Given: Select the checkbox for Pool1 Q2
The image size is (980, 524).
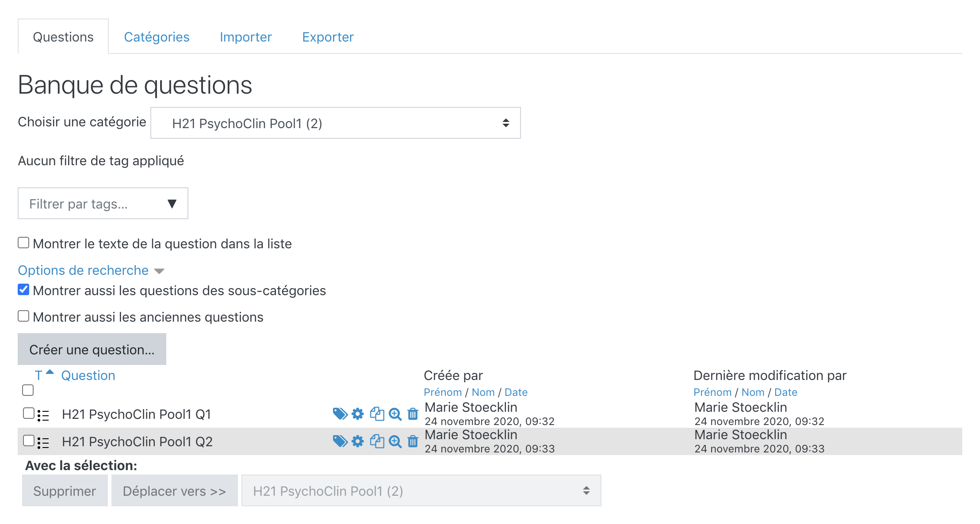Looking at the screenshot, I should (x=29, y=440).
